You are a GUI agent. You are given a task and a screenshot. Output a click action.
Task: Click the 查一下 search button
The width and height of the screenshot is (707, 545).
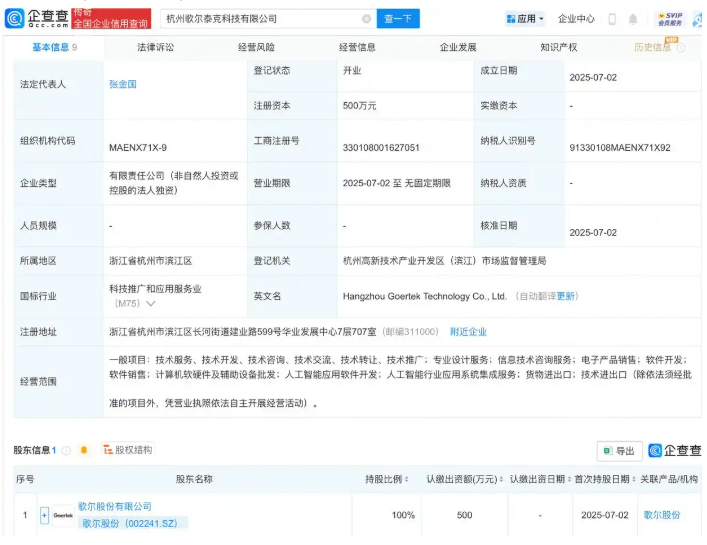tap(398, 18)
